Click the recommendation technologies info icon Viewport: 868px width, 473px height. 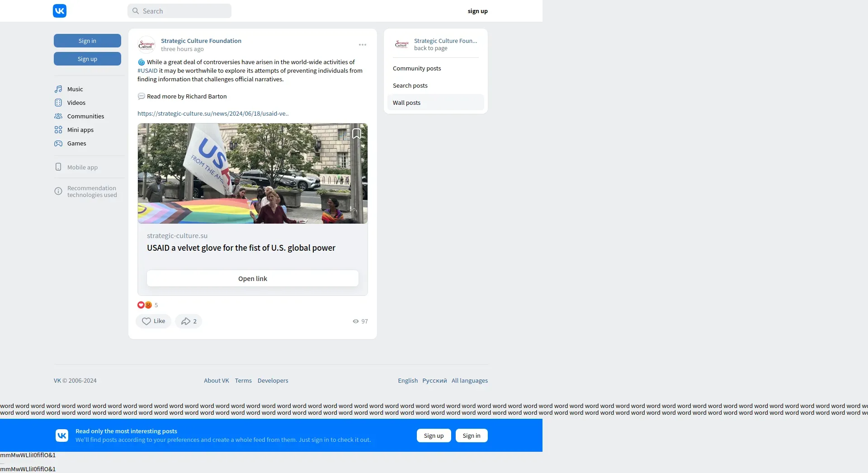(58, 191)
